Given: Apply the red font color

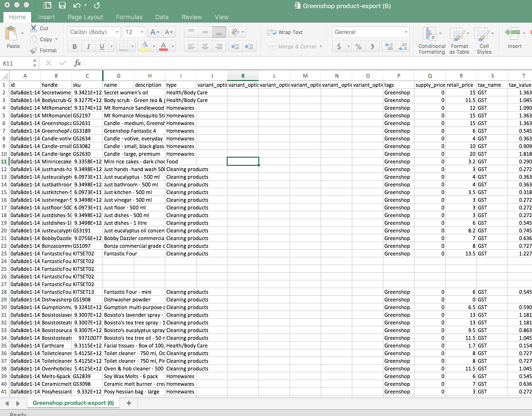Looking at the screenshot, I should pos(163,46).
